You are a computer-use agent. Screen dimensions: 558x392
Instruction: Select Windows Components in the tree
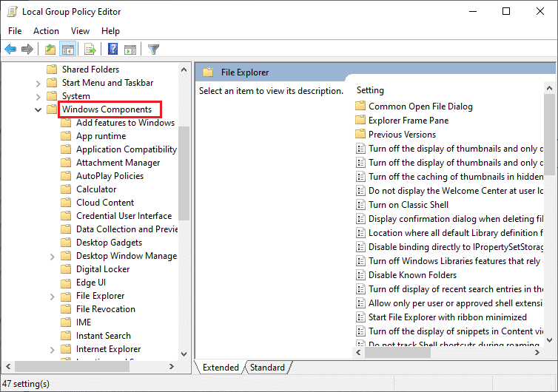(107, 109)
